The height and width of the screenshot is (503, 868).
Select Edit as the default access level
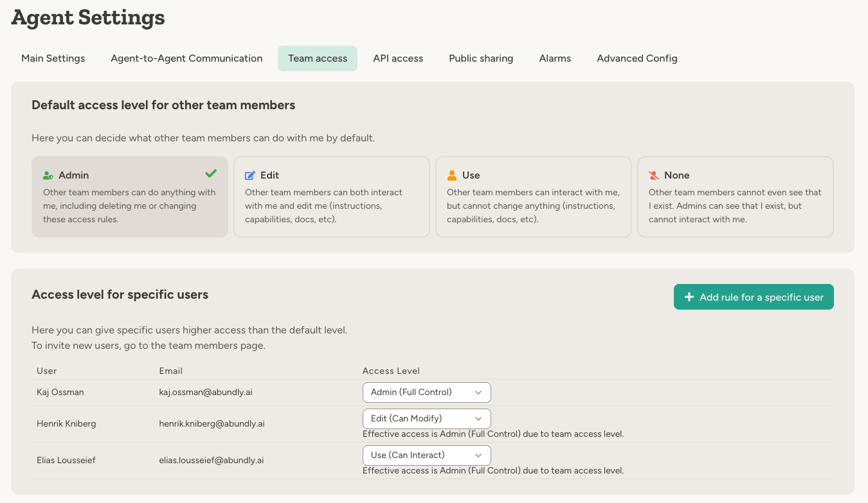pos(331,197)
